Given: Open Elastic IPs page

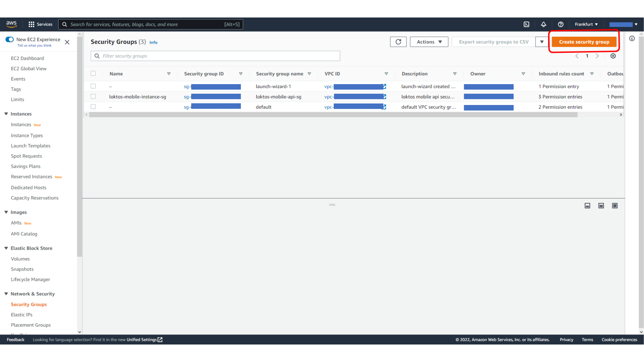Looking at the screenshot, I should point(21,315).
